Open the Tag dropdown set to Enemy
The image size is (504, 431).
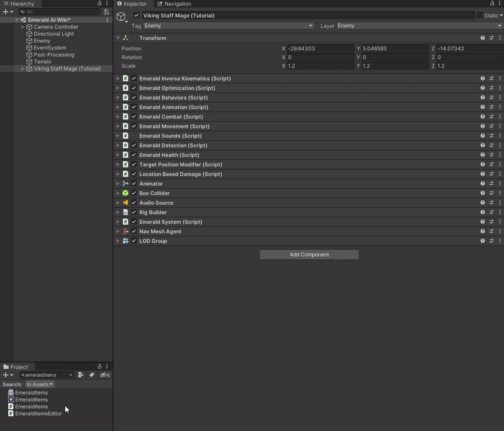[x=228, y=26]
